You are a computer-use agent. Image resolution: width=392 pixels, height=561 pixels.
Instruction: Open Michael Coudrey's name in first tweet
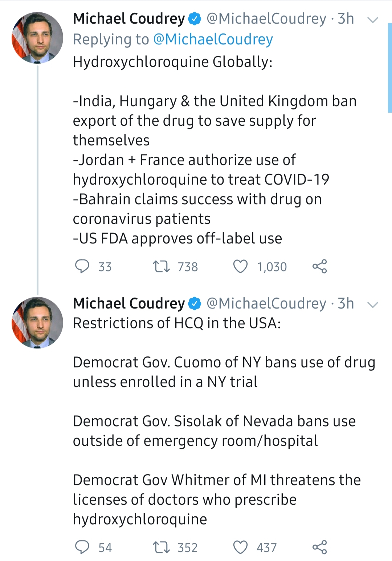(x=129, y=19)
